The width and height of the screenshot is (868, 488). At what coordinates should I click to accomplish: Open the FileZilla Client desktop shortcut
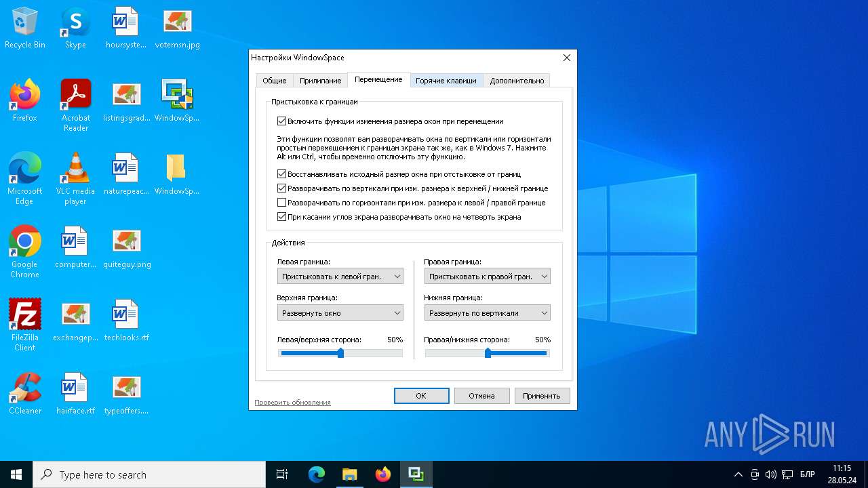25,325
